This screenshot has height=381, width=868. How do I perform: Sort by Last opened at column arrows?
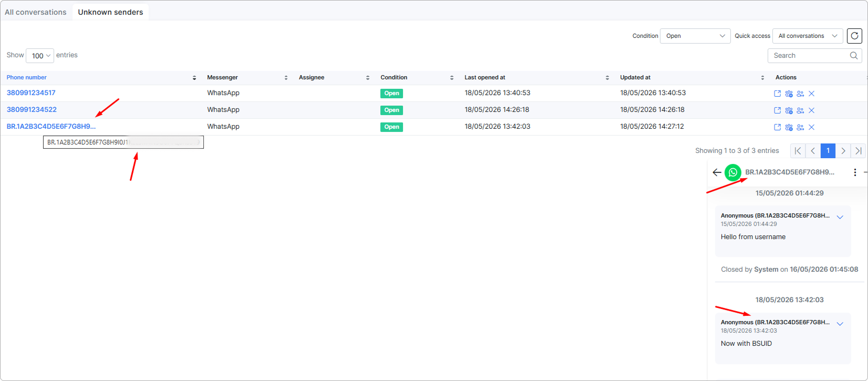tap(607, 78)
